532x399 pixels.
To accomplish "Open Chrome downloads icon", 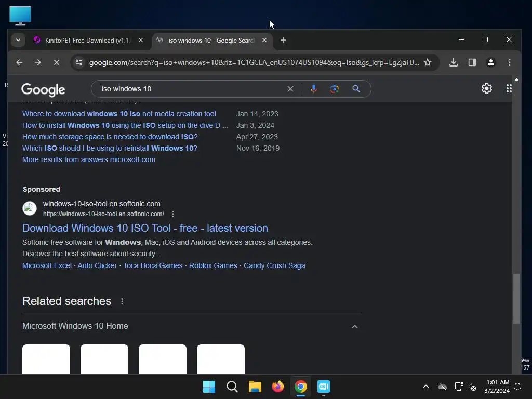I will tap(454, 62).
